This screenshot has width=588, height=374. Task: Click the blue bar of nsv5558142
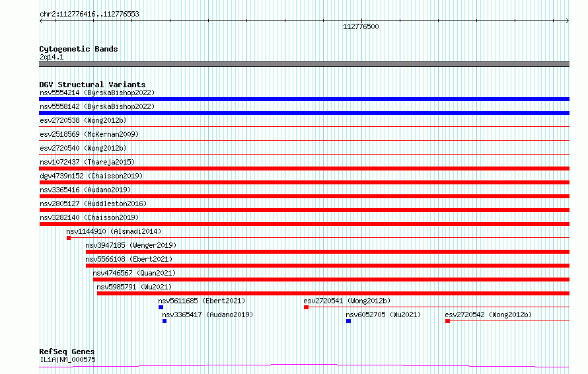(x=304, y=113)
